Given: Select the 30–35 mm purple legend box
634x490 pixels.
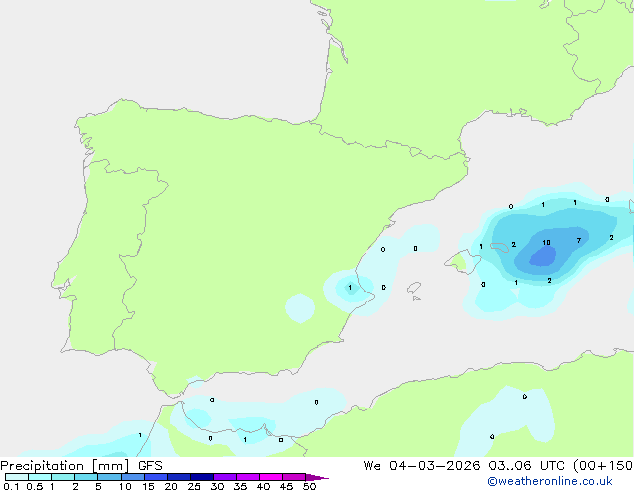Looking at the screenshot, I should (225, 477).
